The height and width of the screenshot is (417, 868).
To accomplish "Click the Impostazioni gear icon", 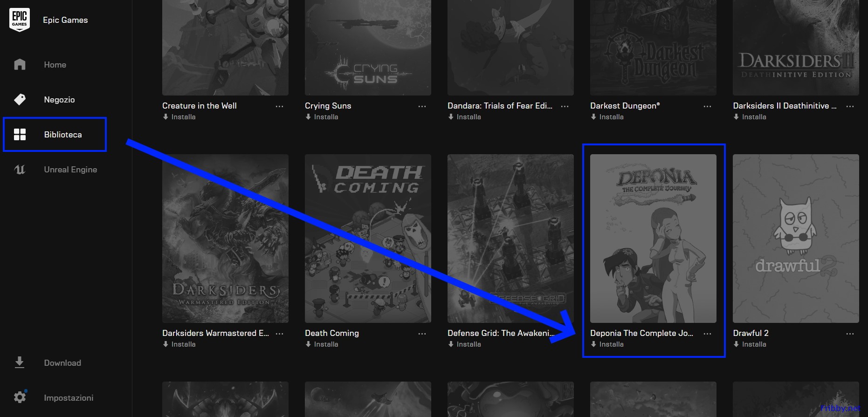I will [20, 397].
